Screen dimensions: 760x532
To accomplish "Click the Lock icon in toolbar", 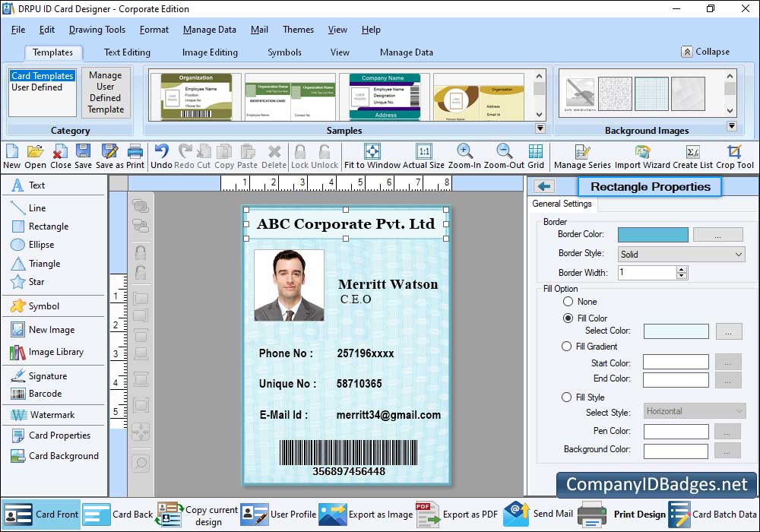I will [299, 157].
